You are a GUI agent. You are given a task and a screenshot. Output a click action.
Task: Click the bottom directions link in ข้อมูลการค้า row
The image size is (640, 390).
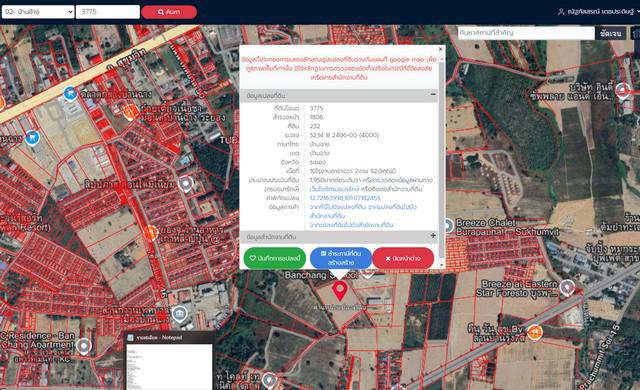click(x=351, y=225)
